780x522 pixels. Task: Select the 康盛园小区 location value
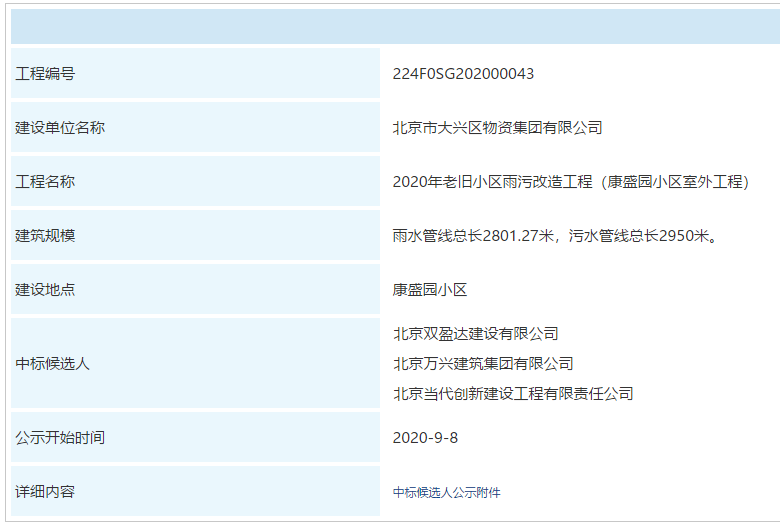coord(430,289)
